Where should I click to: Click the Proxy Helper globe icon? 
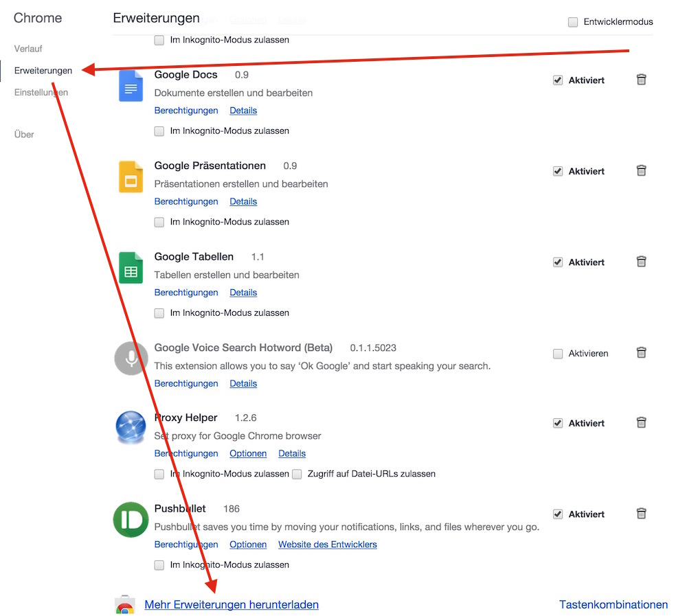tap(131, 427)
